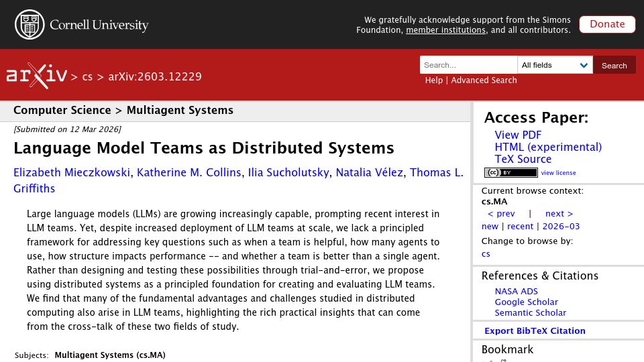Open the member institutions link

click(x=445, y=30)
